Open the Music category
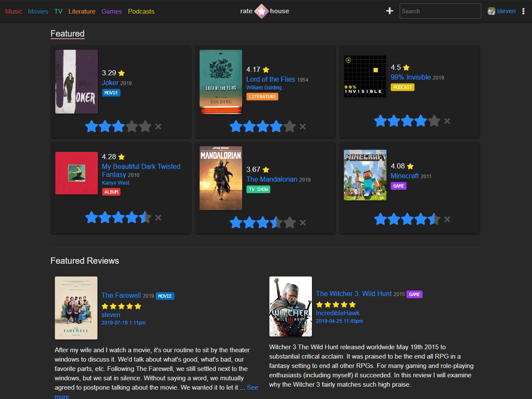This screenshot has width=532, height=399. (x=14, y=11)
